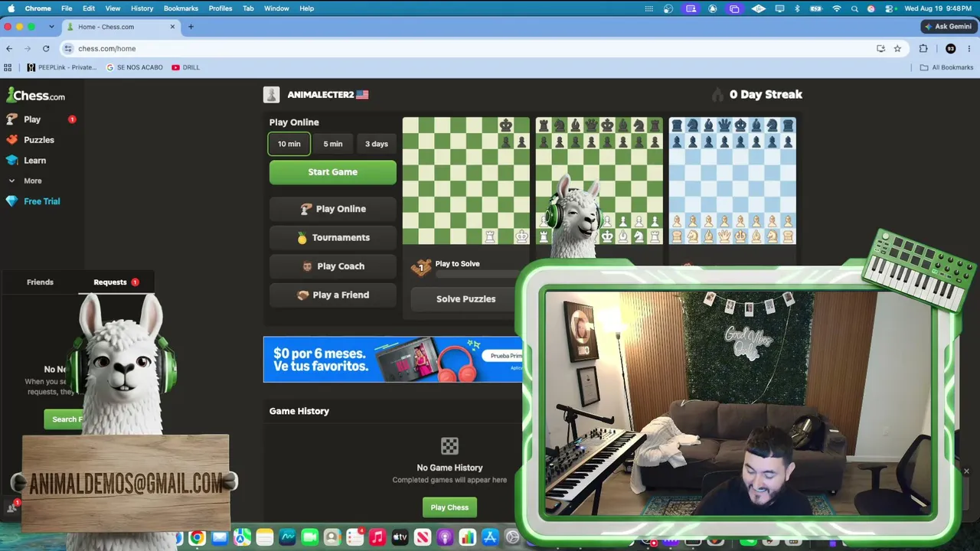Open Control Center in the menu bar

click(x=890, y=8)
